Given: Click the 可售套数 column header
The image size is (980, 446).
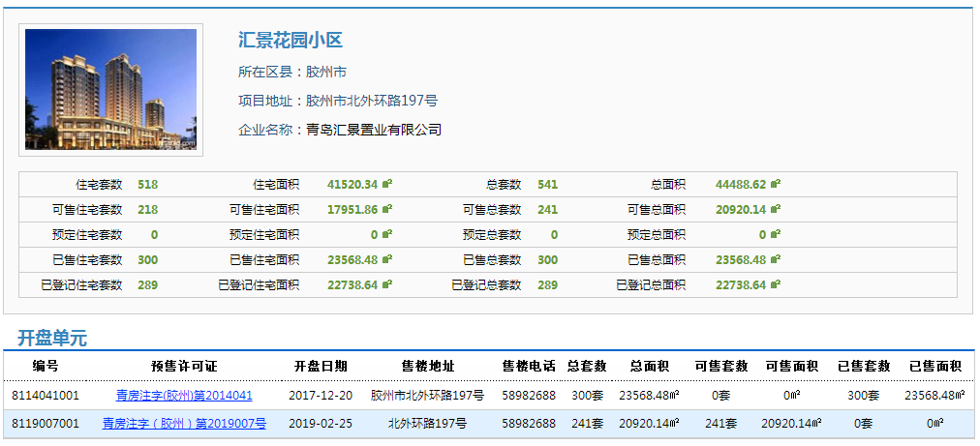Looking at the screenshot, I should click(721, 367).
